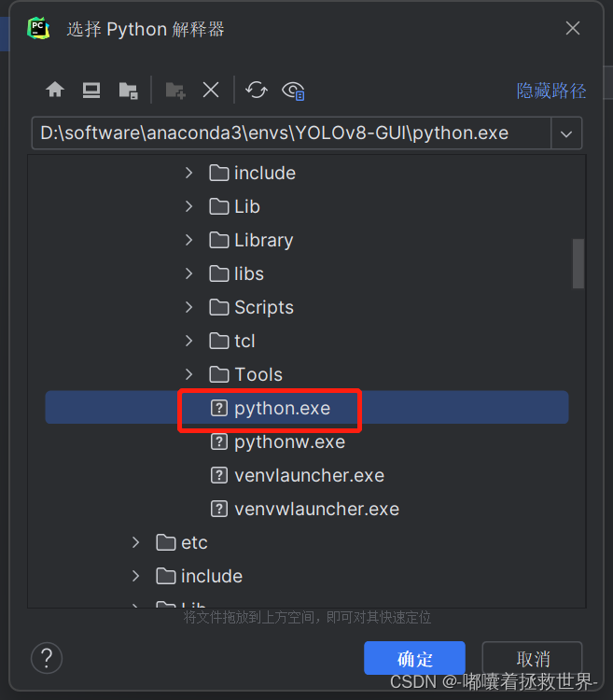Screen dimensions: 613x700
Task: Toggle show hidden files eye icon
Action: click(x=293, y=91)
